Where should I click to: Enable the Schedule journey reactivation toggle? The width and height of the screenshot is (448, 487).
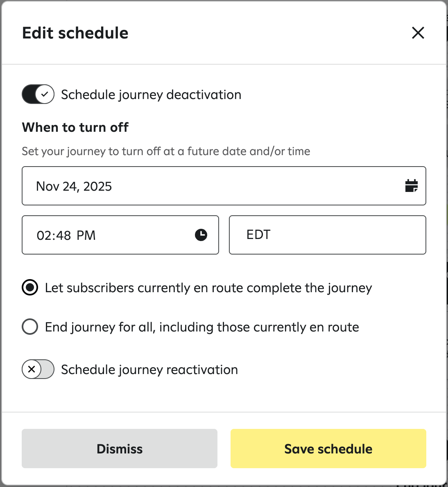[38, 370]
